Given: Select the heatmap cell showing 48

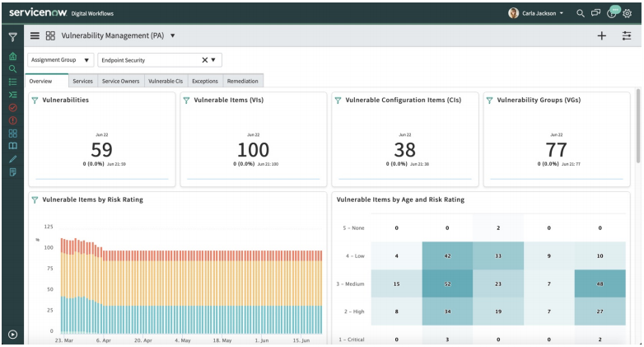Looking at the screenshot, I should [x=600, y=284].
